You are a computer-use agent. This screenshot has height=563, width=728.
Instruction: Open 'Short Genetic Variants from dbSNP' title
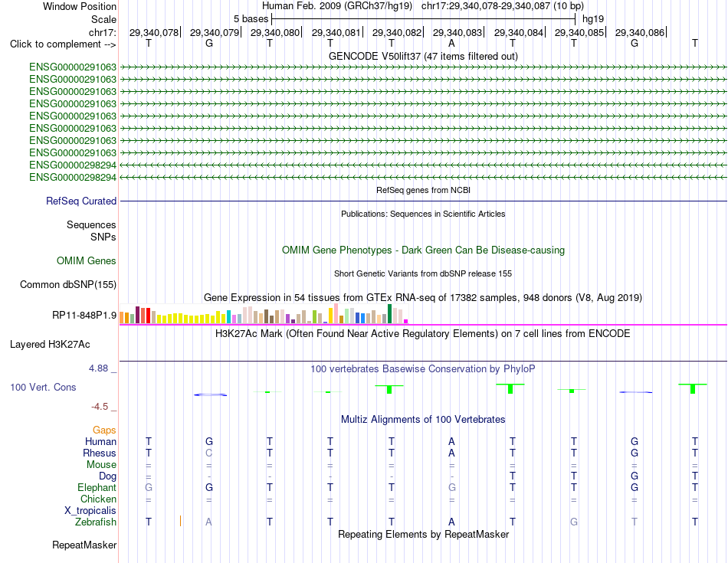coord(423,274)
